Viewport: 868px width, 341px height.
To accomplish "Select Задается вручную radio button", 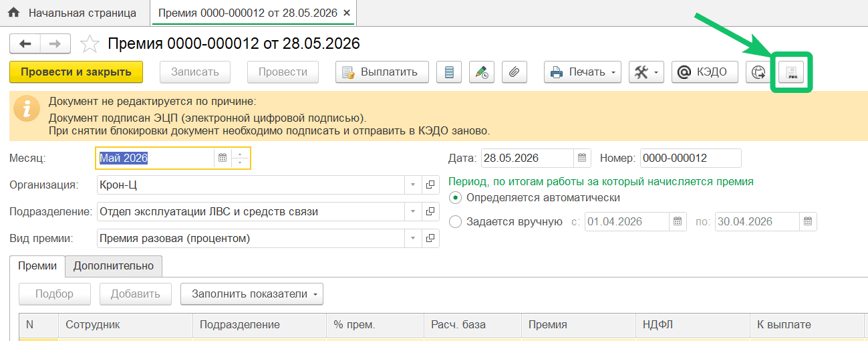I will point(456,222).
